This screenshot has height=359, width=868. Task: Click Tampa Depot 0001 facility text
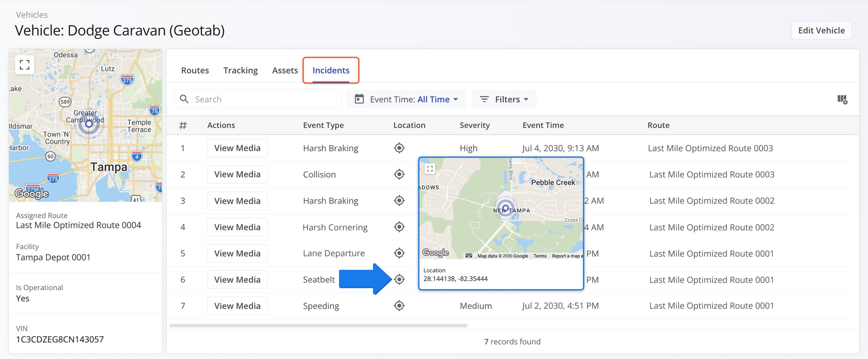tap(53, 257)
